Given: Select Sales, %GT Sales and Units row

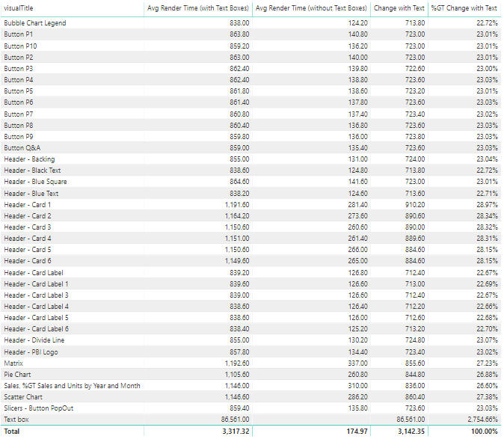Looking at the screenshot, I should point(251,386).
